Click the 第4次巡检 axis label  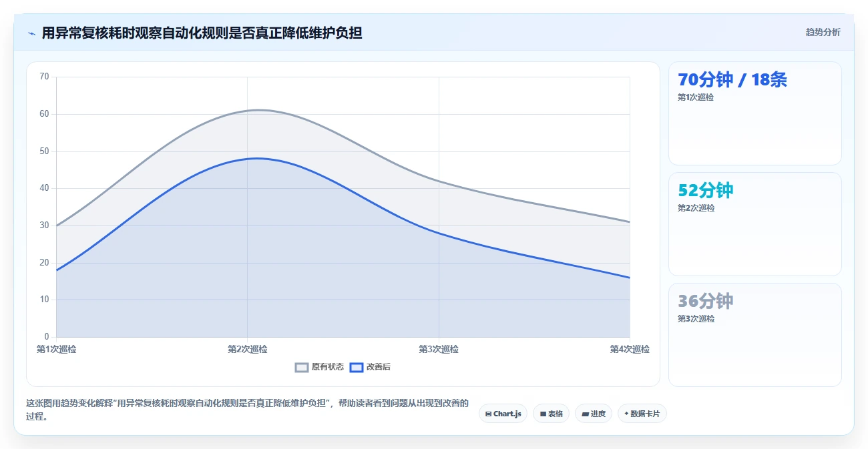click(x=630, y=349)
